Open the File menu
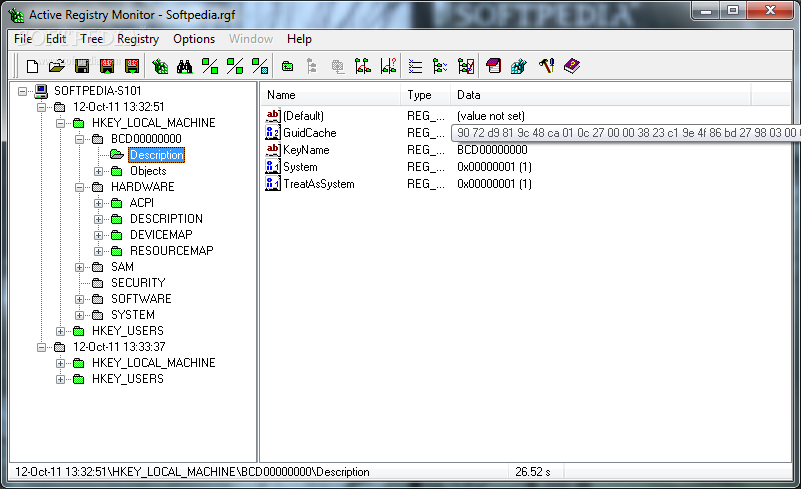The image size is (801, 489). 23,39
